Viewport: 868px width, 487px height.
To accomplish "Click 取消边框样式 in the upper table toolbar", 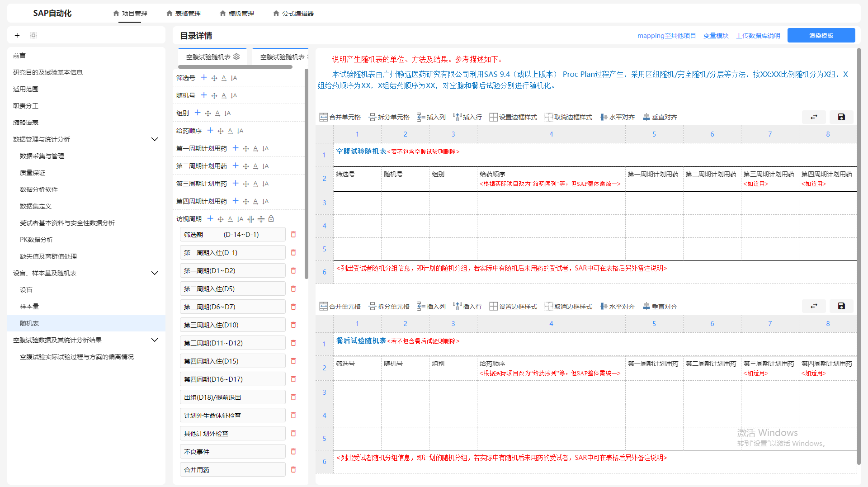I will click(568, 117).
